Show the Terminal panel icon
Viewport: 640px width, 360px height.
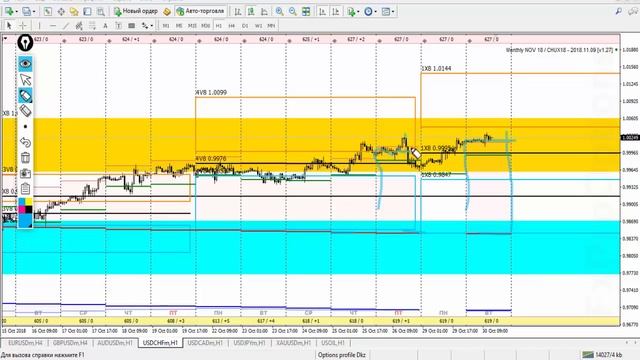[87, 12]
